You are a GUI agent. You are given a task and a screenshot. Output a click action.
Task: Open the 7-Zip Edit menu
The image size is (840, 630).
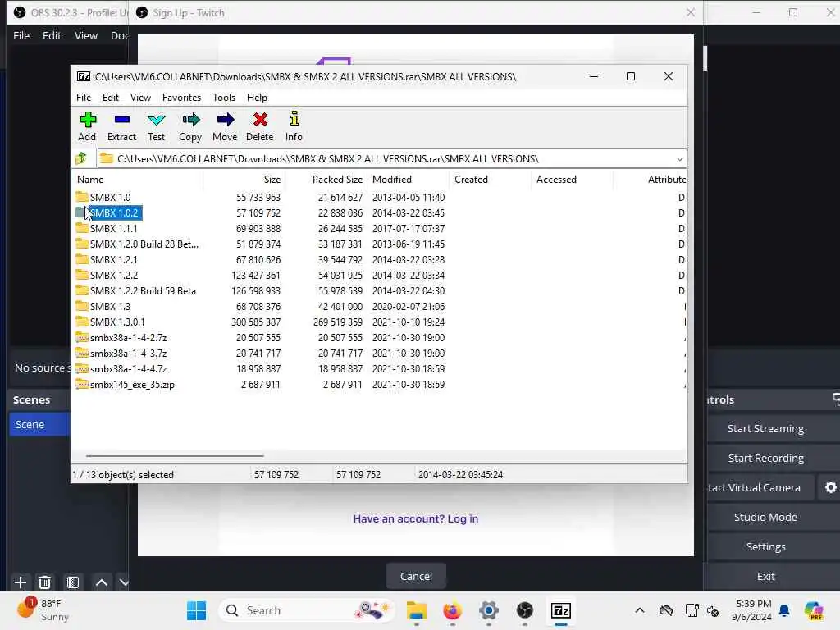coord(111,98)
